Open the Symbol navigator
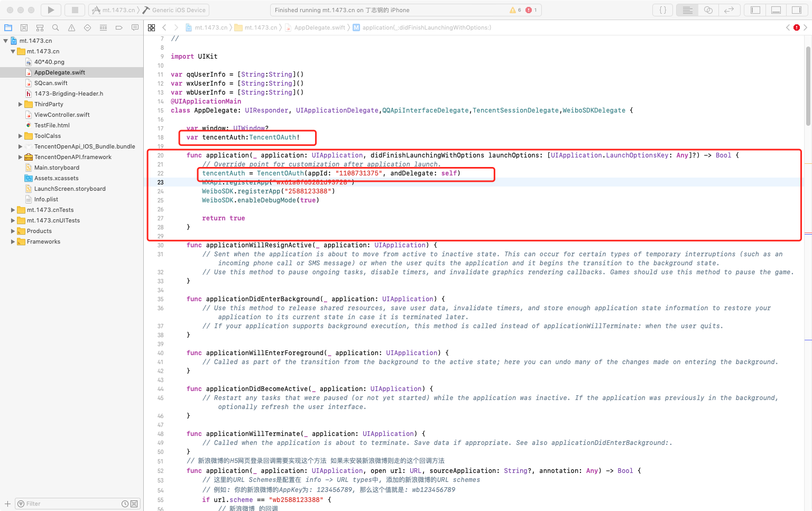Screen dimensions: 812x511 [x=40, y=27]
